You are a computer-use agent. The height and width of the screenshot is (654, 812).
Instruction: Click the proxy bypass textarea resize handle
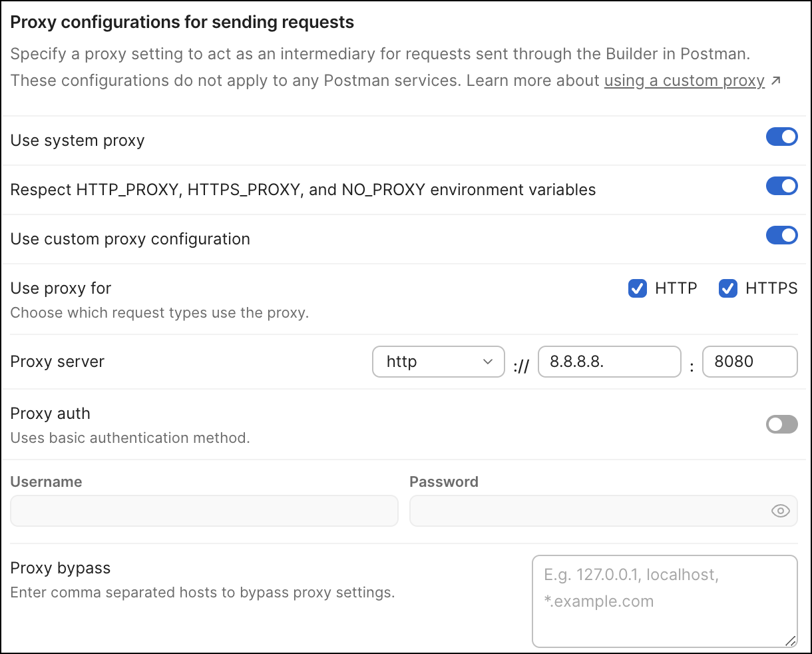[x=789, y=640]
